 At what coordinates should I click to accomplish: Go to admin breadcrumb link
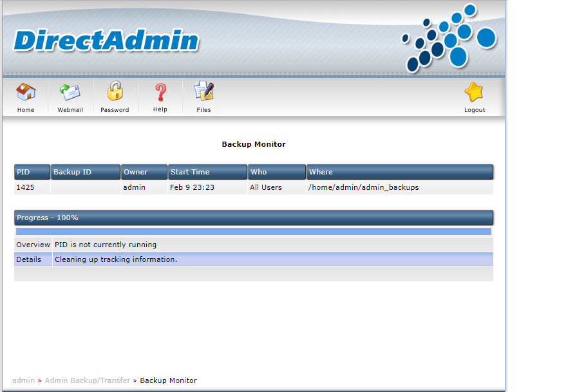point(23,380)
